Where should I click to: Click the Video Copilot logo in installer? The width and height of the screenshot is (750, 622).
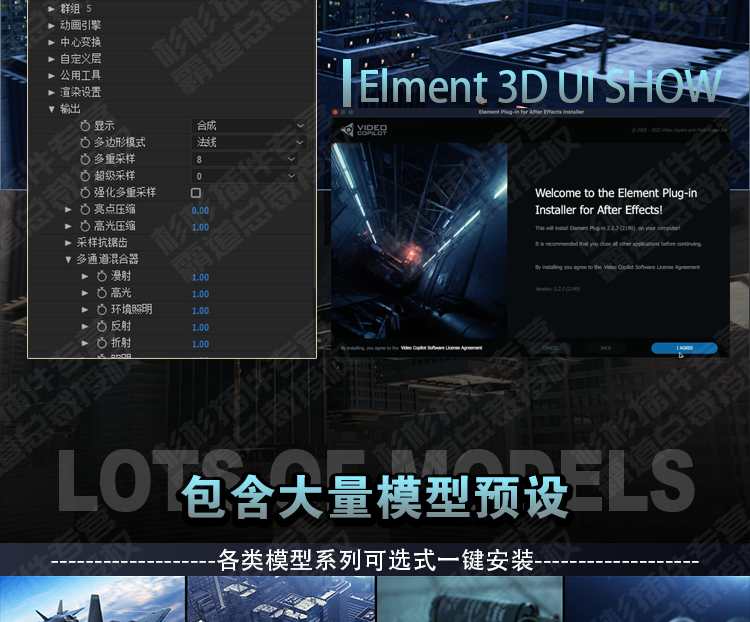click(x=364, y=130)
